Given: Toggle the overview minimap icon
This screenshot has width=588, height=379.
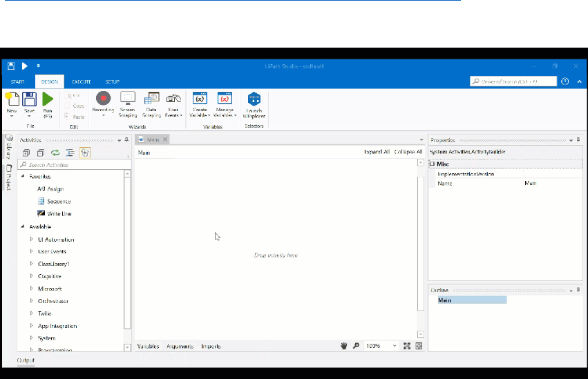Looking at the screenshot, I should click(x=419, y=346).
